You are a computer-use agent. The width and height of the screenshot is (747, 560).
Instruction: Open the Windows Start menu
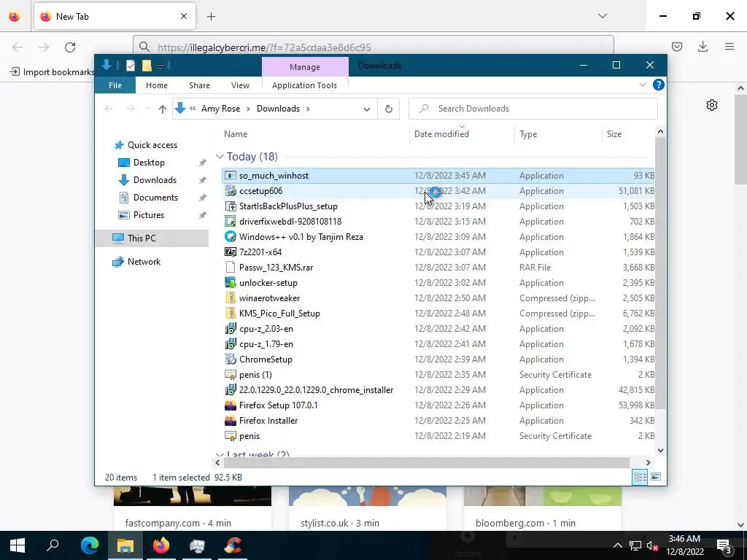[18, 545]
